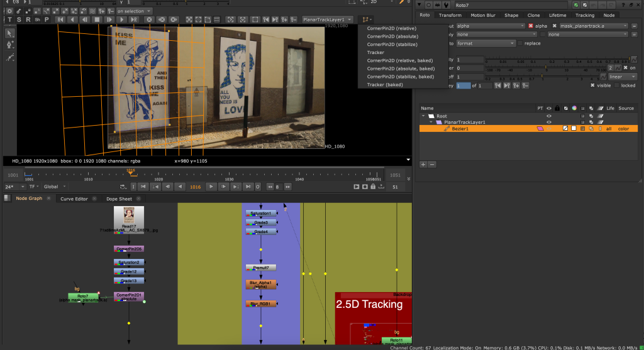
Task: Remove the spline key in Roto panel
Action: click(x=525, y=85)
